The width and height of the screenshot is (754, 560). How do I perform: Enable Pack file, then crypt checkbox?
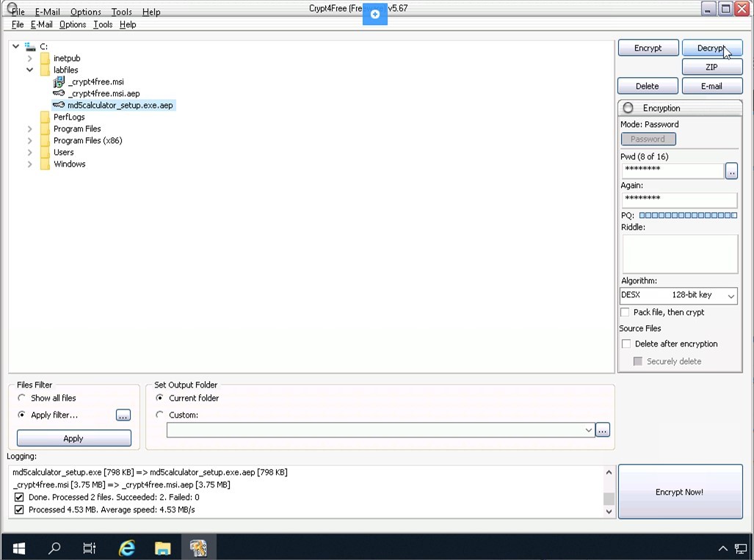626,313
